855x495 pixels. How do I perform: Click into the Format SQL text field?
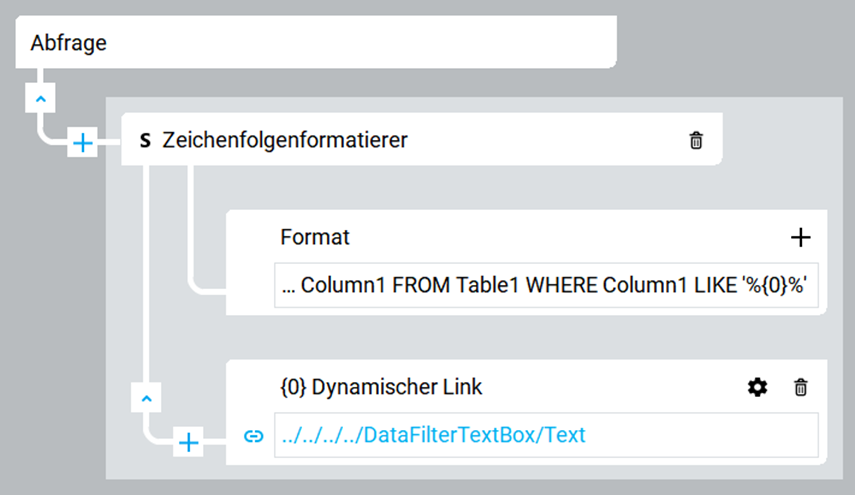(546, 286)
